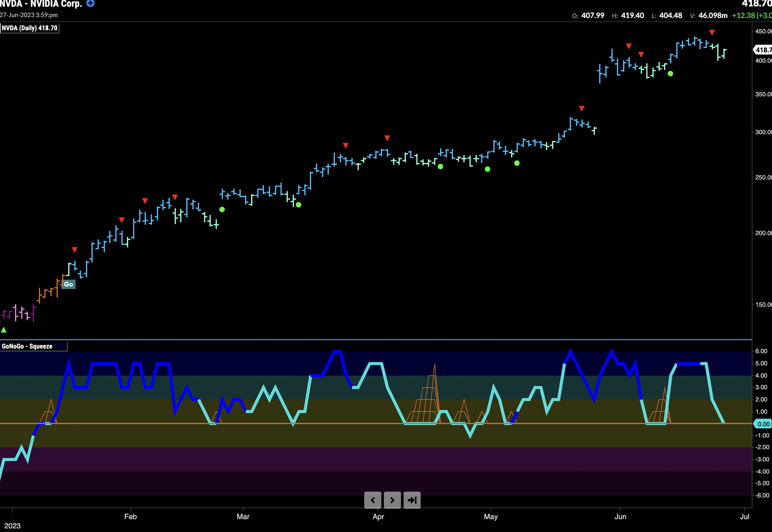The image size is (772, 532).
Task: Click the green dot marker late February
Action: click(x=222, y=209)
